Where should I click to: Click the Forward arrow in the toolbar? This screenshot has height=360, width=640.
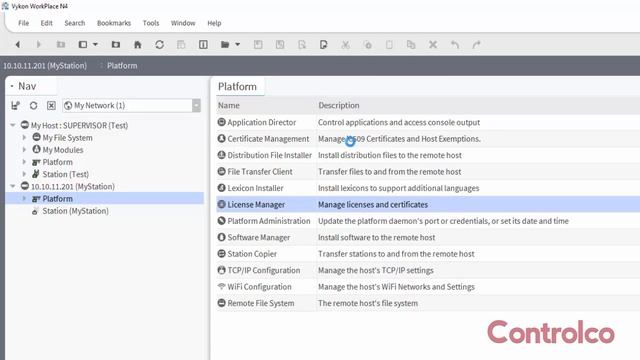(x=39, y=44)
